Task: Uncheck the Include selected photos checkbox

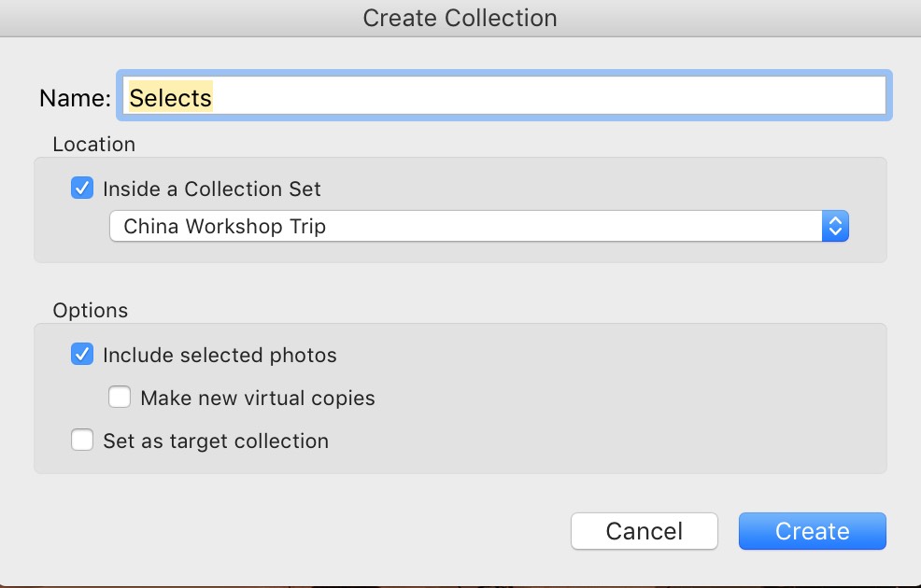Action: click(82, 355)
